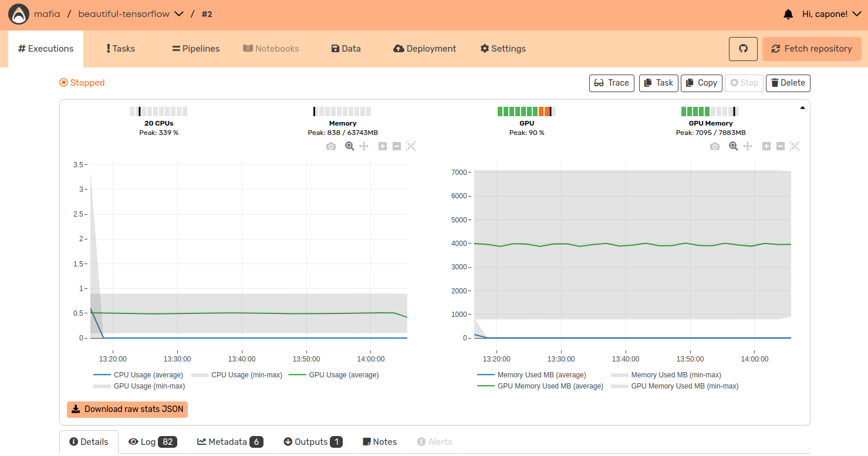Toggle GPU Memory Used MB (average) legend
The image size is (868, 456).
(541, 386)
